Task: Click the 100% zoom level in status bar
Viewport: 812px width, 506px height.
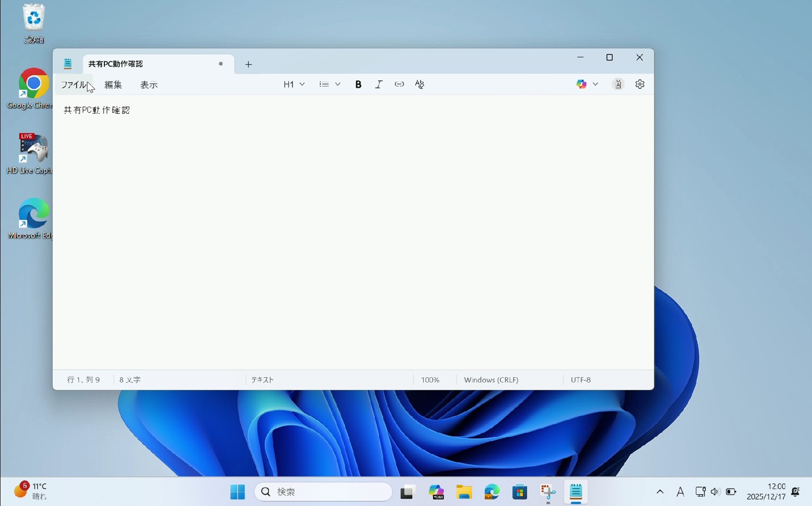Action: click(x=430, y=380)
